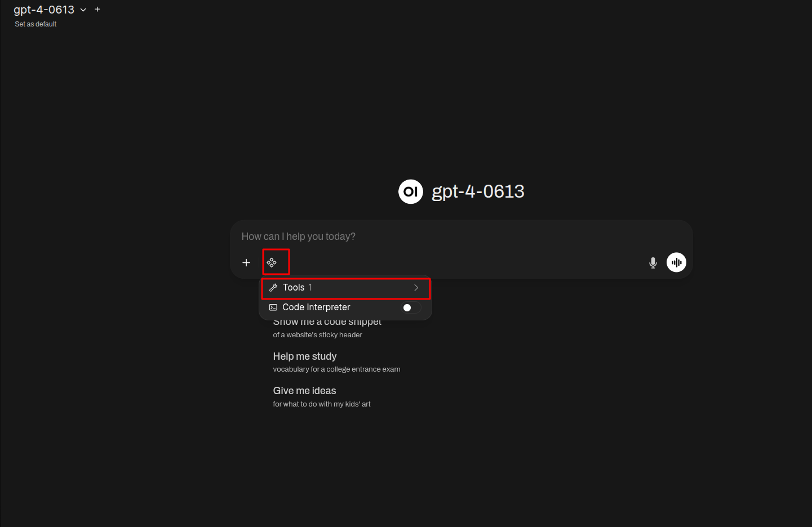Image resolution: width=812 pixels, height=527 pixels.
Task: Select the Code Interpreter menu label
Action: pos(316,307)
